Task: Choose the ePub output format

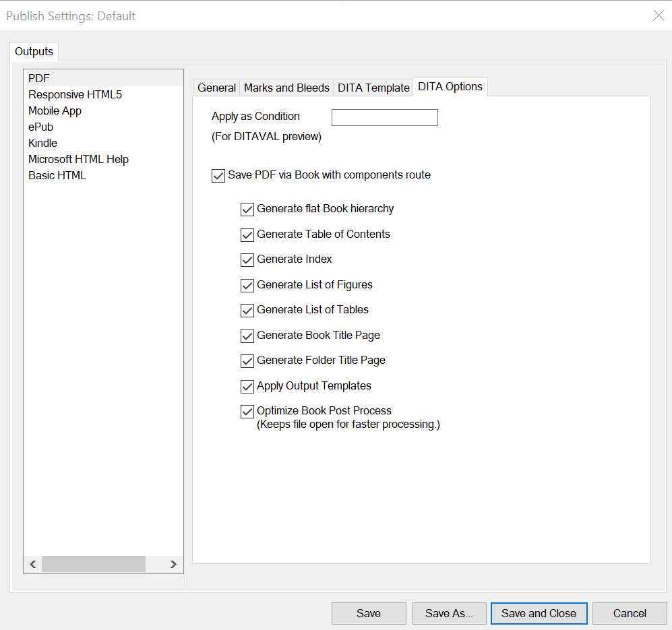Action: (40, 127)
